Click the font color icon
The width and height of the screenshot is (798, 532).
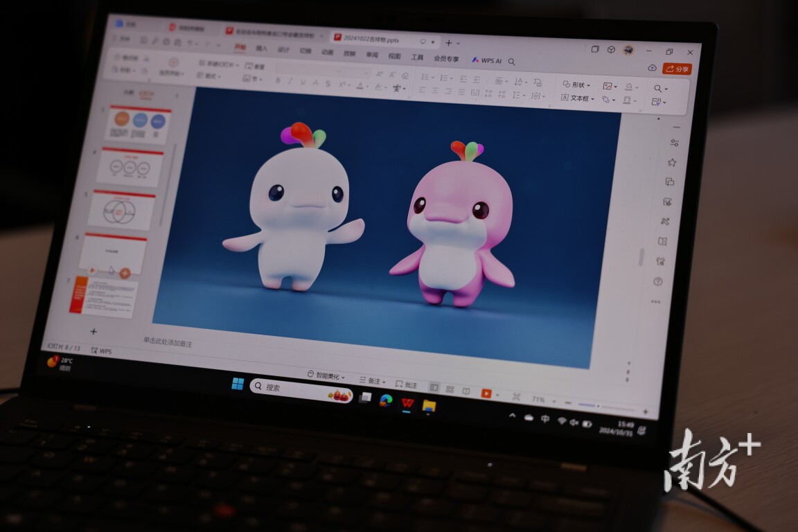point(360,85)
